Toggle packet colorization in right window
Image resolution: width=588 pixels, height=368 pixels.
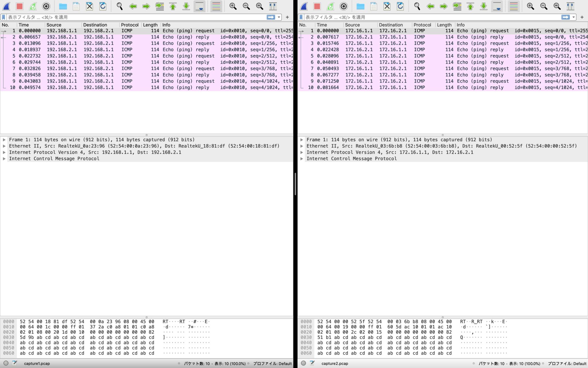514,6
